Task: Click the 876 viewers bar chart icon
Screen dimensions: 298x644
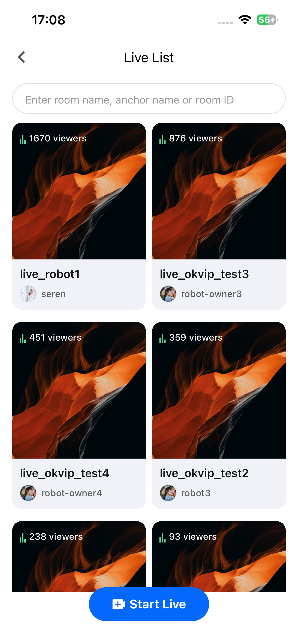Action: click(162, 139)
